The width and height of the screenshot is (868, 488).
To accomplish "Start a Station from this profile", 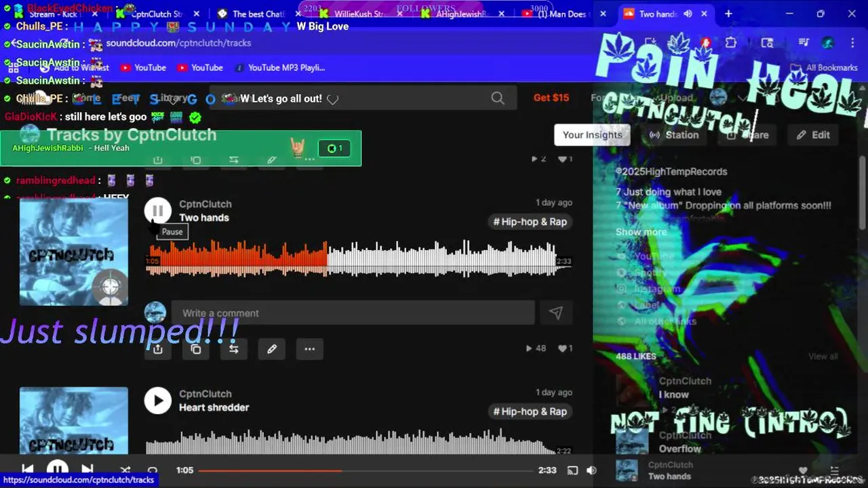I will point(674,135).
